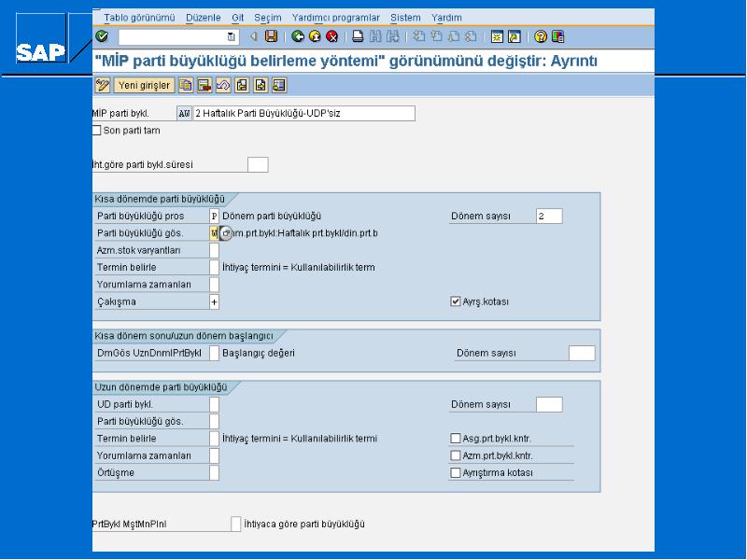This screenshot has height=560, width=747.
Task: Enable 'Azm.prt.bykl.kntr.' checkbox
Action: tap(456, 455)
